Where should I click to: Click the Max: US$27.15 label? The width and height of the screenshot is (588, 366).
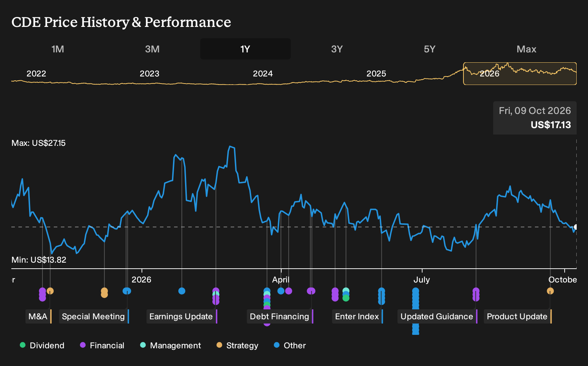[39, 143]
